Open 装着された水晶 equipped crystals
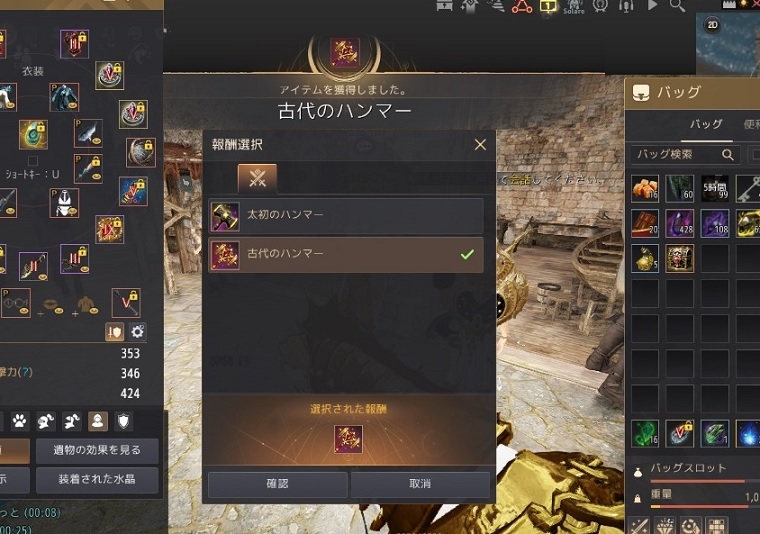The height and width of the screenshot is (534, 760). 97,480
